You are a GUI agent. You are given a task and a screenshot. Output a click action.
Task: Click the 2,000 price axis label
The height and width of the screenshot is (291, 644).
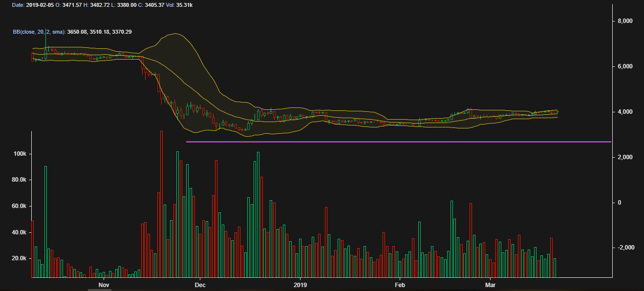[625, 157]
